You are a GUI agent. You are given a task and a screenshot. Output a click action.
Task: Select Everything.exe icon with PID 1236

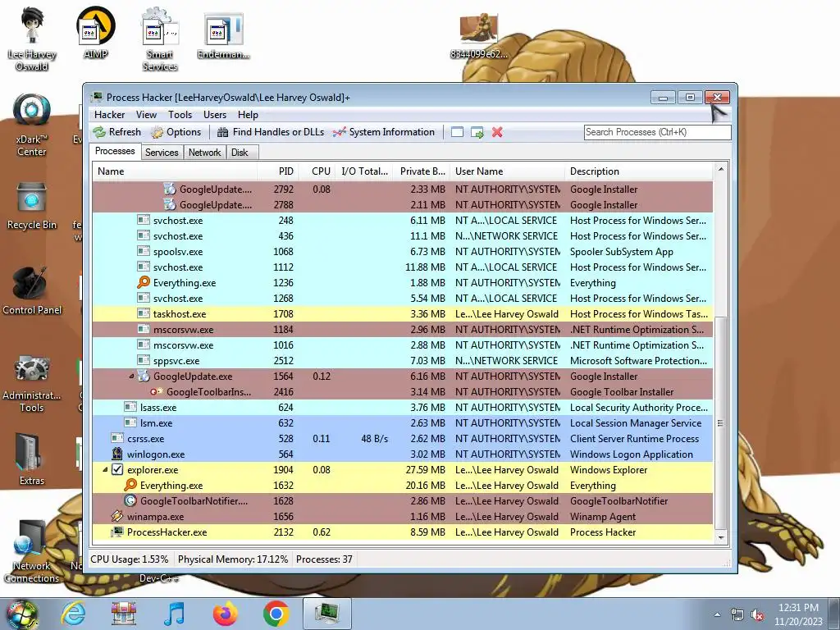point(143,282)
